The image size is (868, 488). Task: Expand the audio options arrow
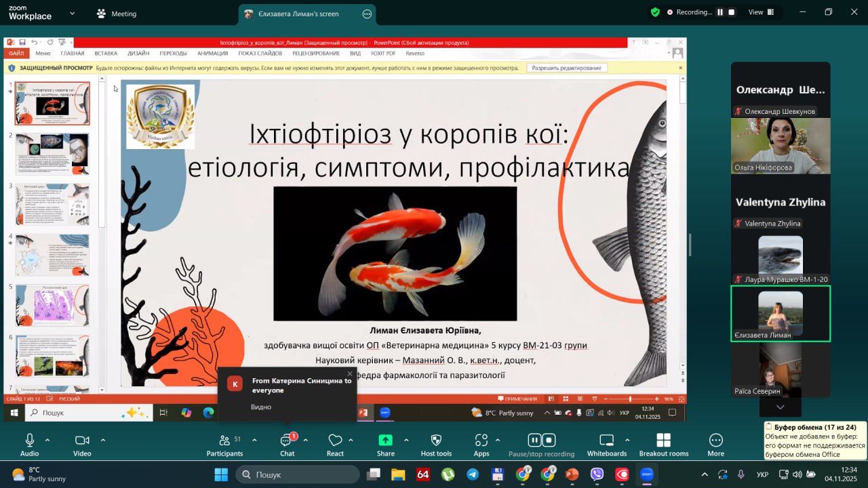click(47, 440)
